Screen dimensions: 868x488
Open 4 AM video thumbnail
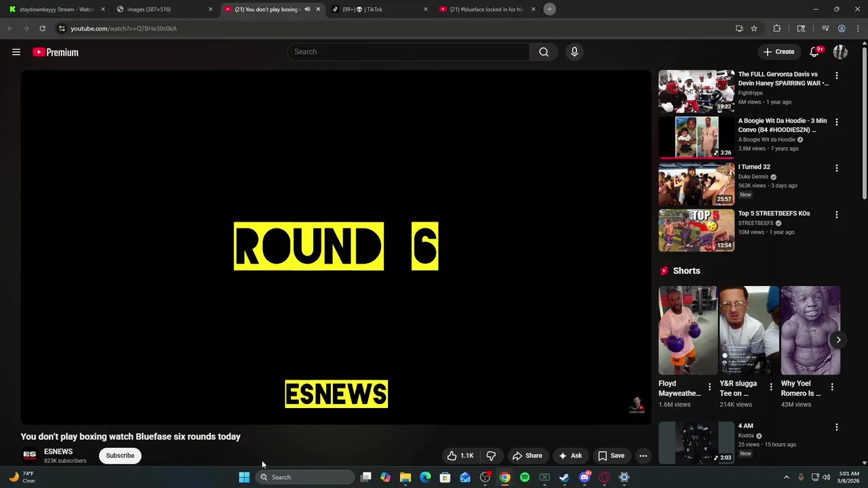pos(696,443)
